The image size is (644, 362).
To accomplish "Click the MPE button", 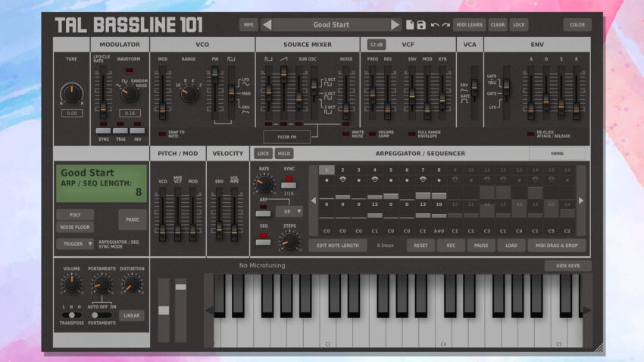I will pos(249,25).
